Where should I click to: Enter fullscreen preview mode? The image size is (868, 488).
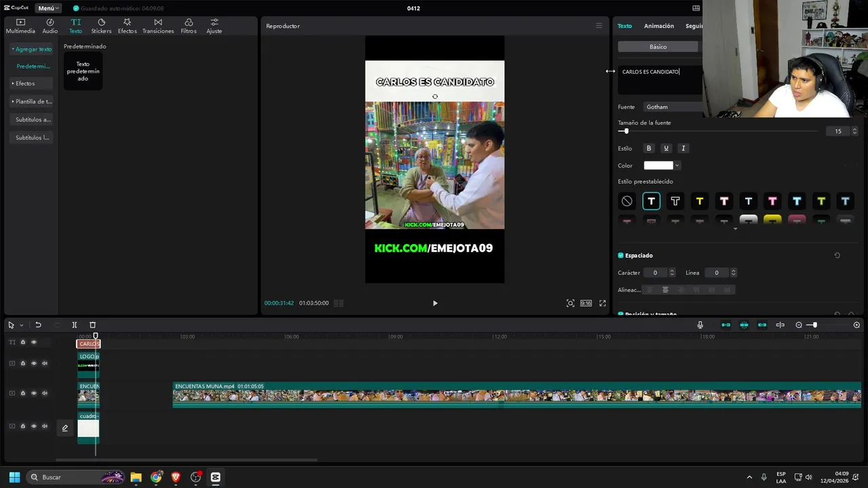pyautogui.click(x=602, y=304)
